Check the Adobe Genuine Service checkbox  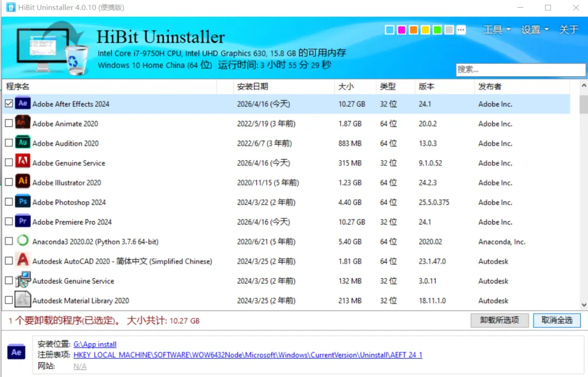coord(9,162)
